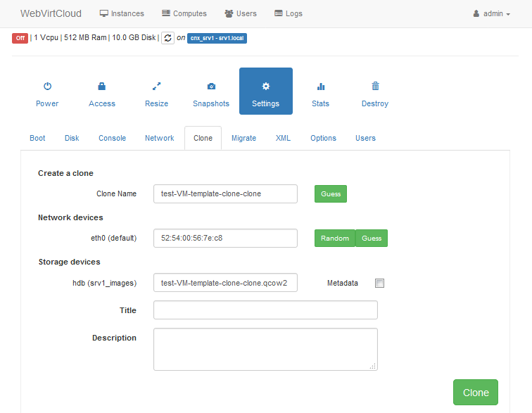
Task: Enable the Metadata checkbox
Action: pos(380,284)
